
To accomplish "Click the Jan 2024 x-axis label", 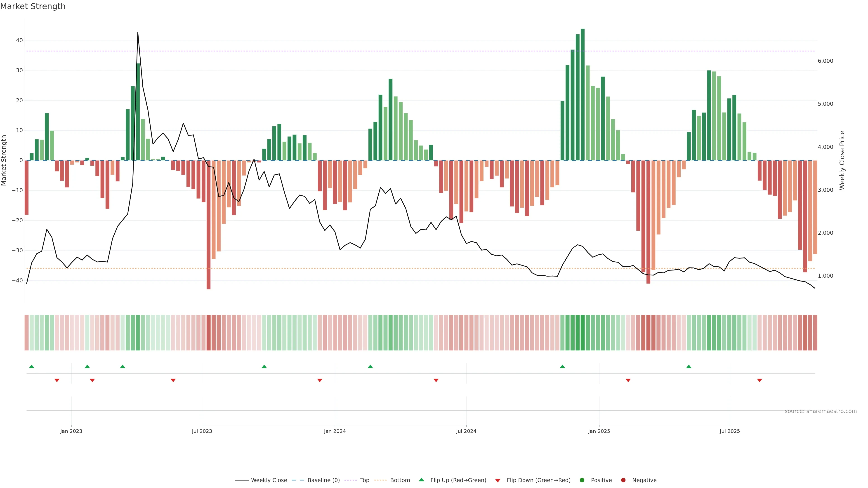I will [x=335, y=431].
